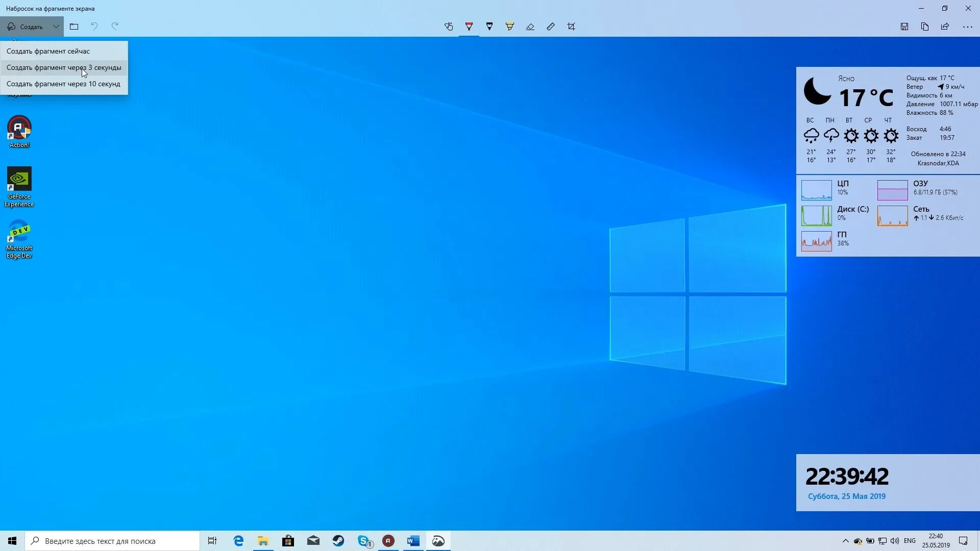The height and width of the screenshot is (551, 980).
Task: Copy the snip to clipboard
Action: pyautogui.click(x=925, y=27)
